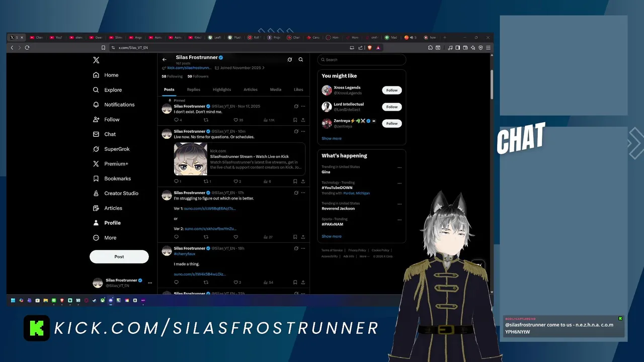Bookmark the pinned 'I don't exist' post

[295, 120]
